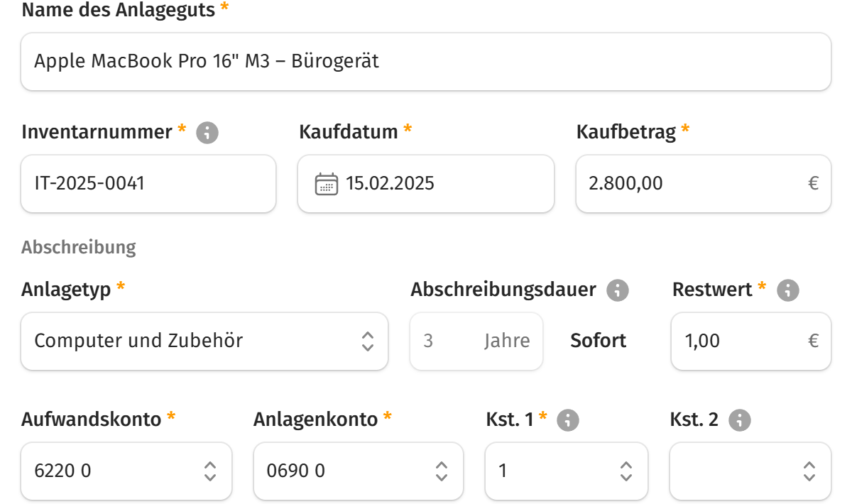The image size is (852, 504).
Task: Click the euro symbol in the Kaufbetrag field
Action: [814, 183]
